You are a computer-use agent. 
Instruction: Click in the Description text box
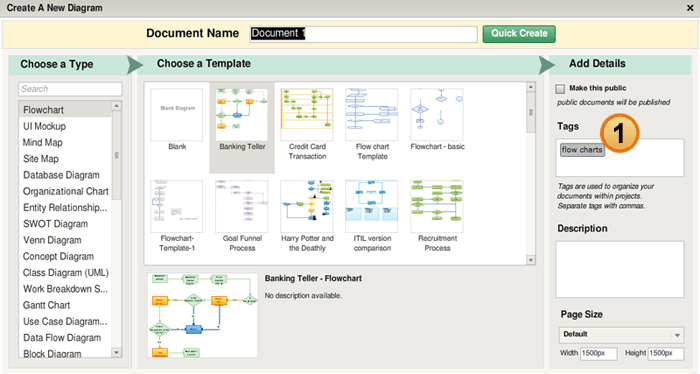(620, 269)
